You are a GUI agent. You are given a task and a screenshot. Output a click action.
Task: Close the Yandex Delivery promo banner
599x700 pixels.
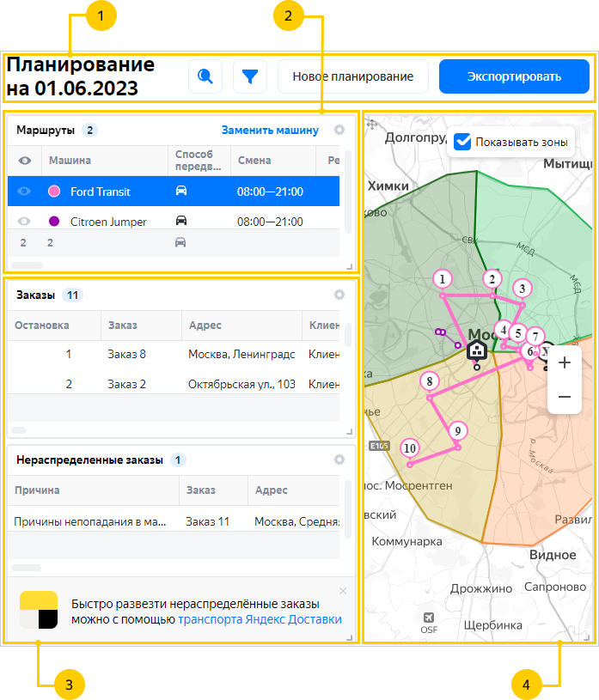(343, 591)
